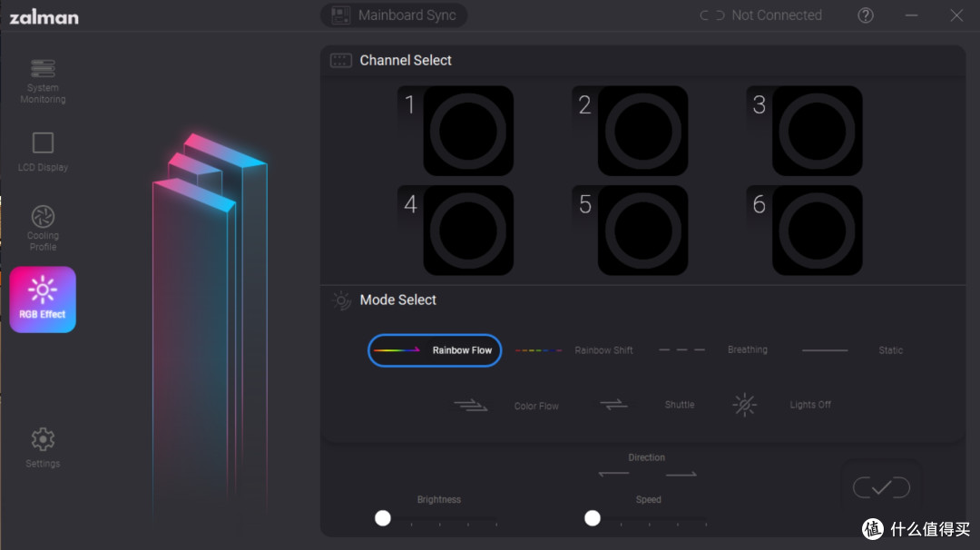Click the Not Connected status indicator
980x550 pixels.
point(760,15)
